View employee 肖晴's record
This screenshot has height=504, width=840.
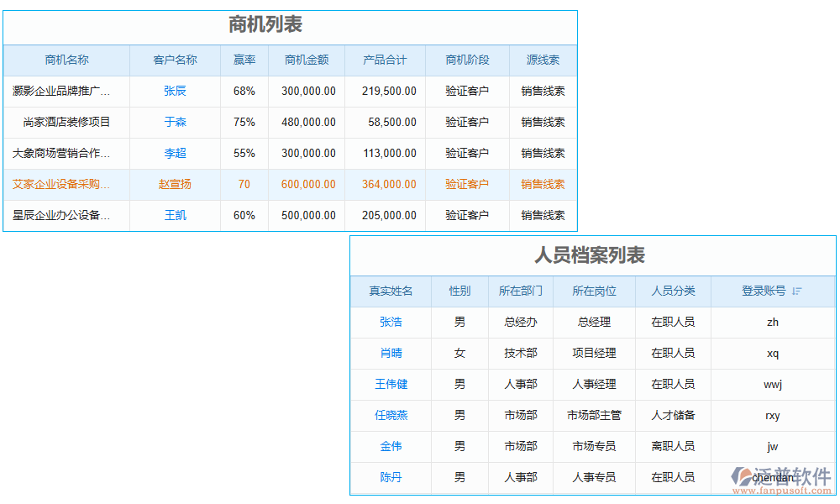coord(391,353)
